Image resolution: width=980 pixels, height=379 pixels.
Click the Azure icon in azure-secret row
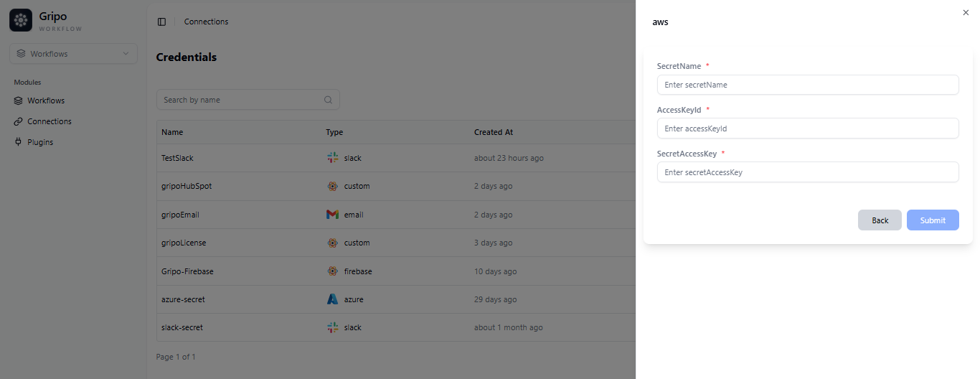coord(332,299)
